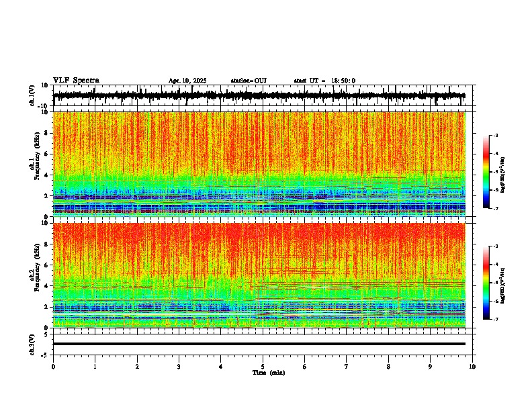Click the ch.1 "Frequency (kHz)" axis label
This screenshot has width=532, height=411.
click(37, 156)
